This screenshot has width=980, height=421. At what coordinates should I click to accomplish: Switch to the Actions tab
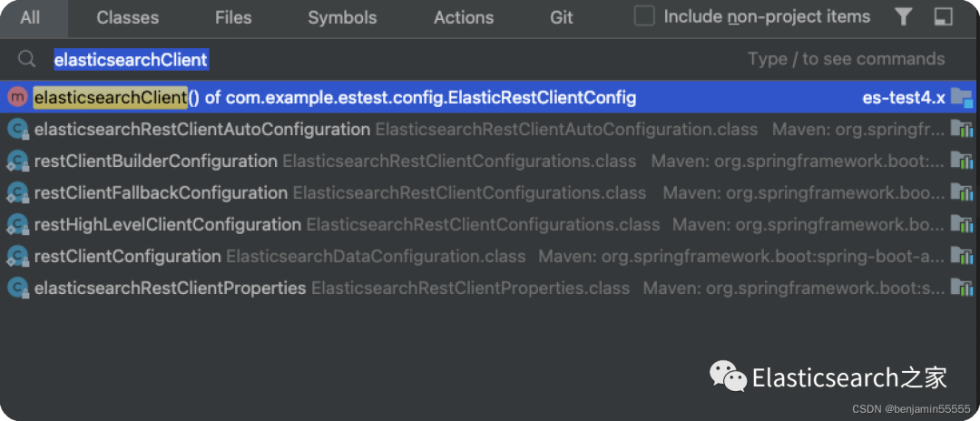(x=464, y=17)
